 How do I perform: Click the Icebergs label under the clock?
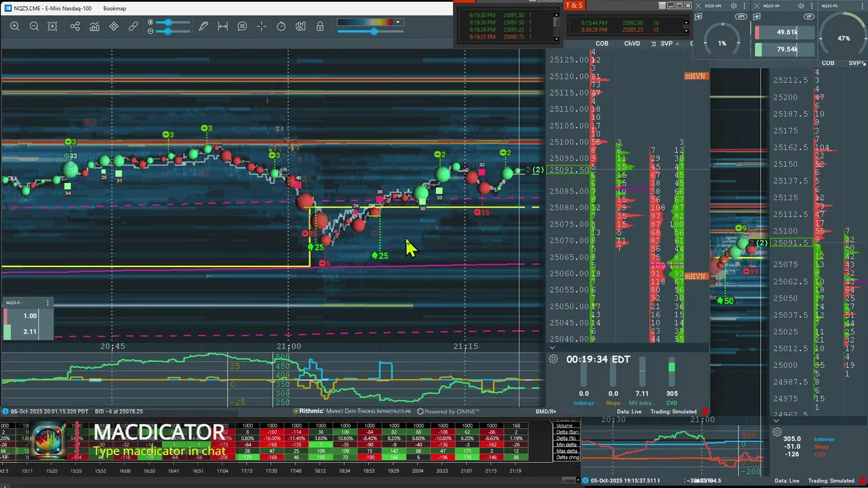coord(584,403)
